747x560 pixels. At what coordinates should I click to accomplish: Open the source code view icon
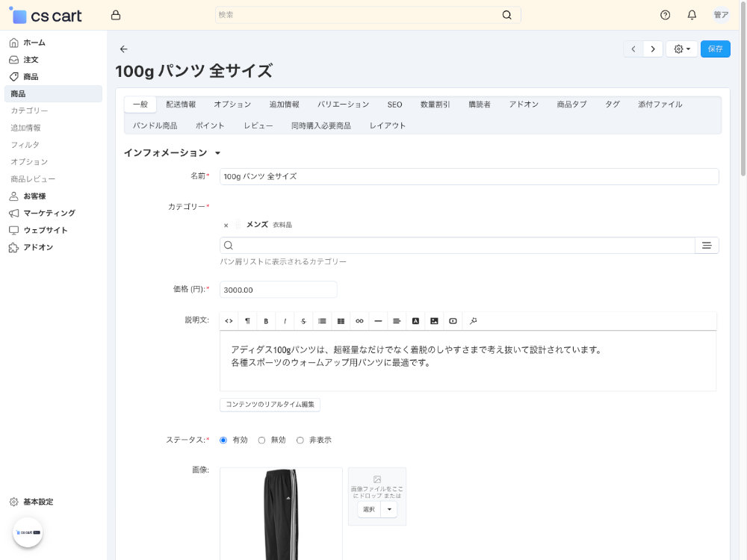pyautogui.click(x=229, y=320)
